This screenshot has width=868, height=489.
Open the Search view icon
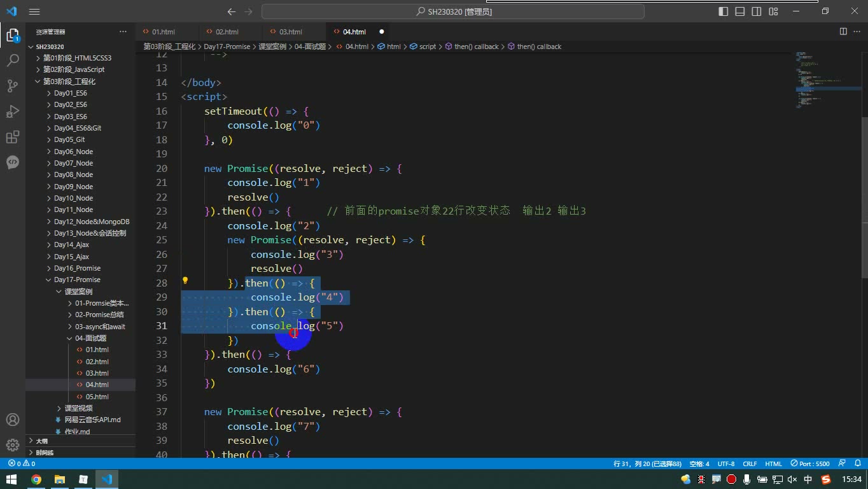coord(13,60)
